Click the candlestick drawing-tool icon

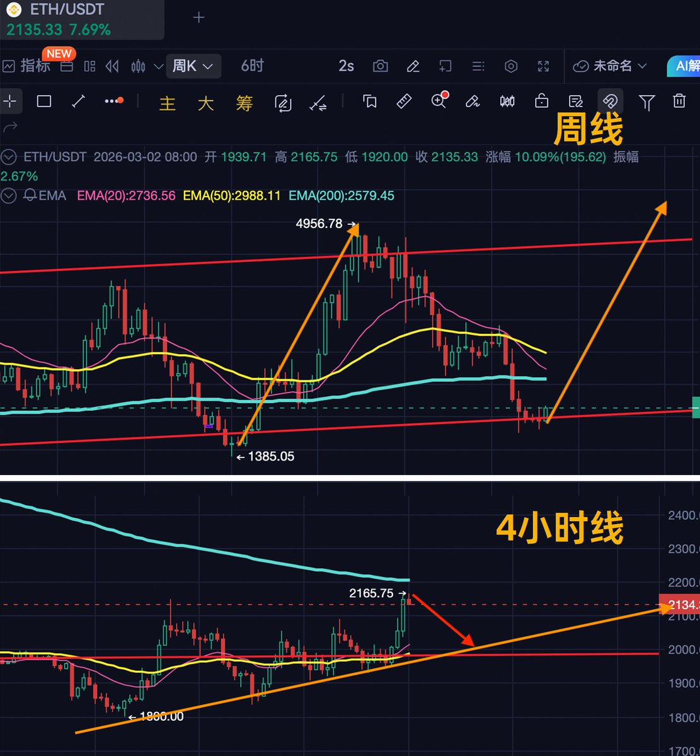click(507, 101)
